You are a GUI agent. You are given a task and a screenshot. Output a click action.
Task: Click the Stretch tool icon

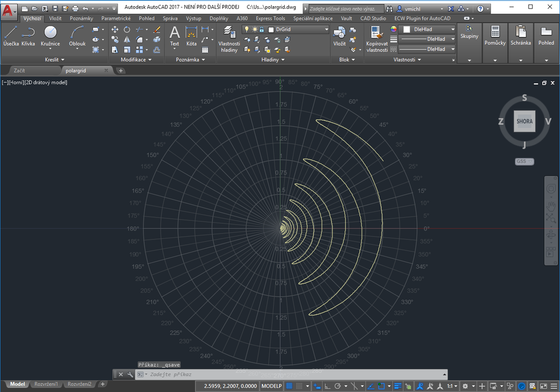115,50
